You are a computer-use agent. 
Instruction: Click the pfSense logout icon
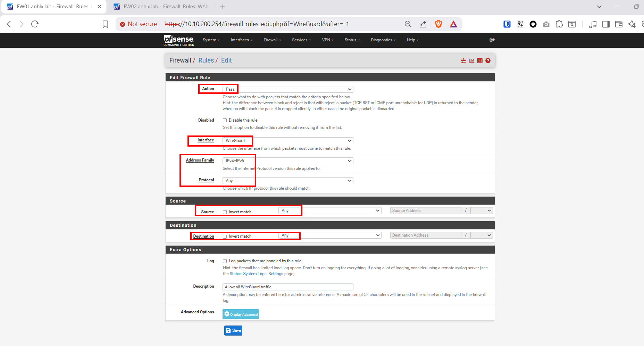492,40
